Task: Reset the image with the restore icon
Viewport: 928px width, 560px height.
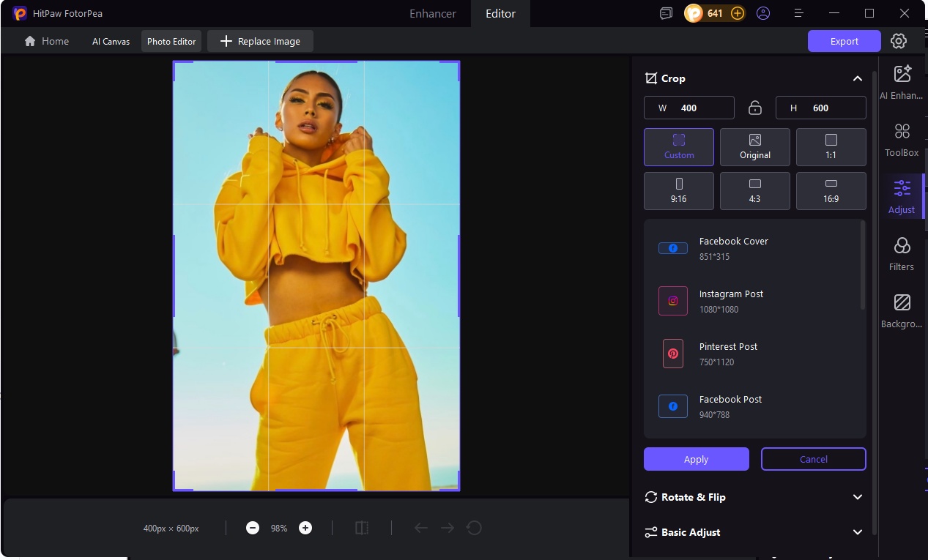Action: point(475,527)
